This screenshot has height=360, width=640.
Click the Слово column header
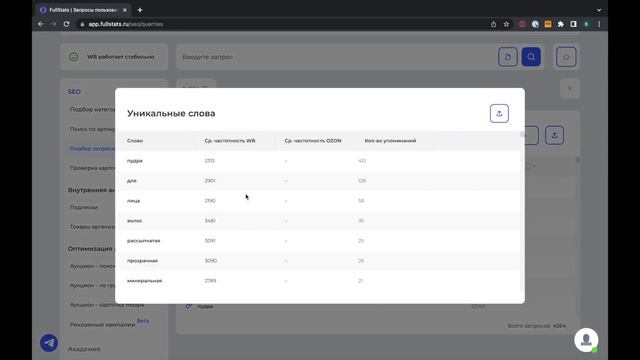135,141
